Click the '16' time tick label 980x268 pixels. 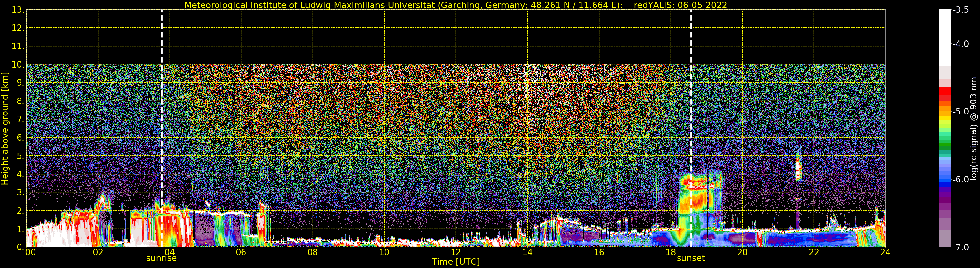[599, 252]
